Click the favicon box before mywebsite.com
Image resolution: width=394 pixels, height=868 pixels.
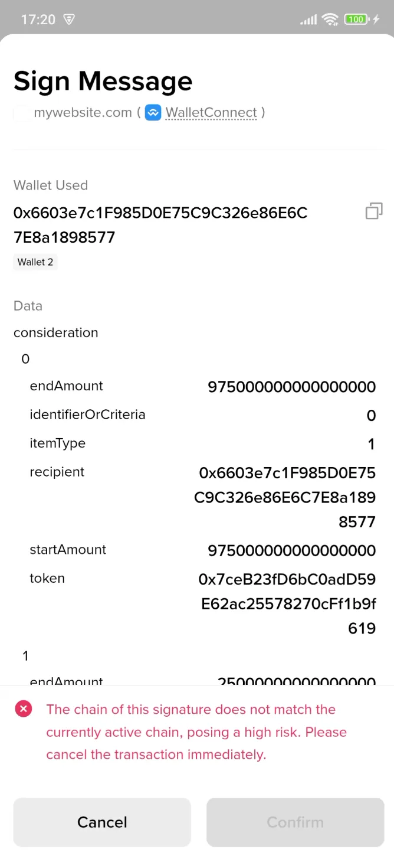pos(21,112)
